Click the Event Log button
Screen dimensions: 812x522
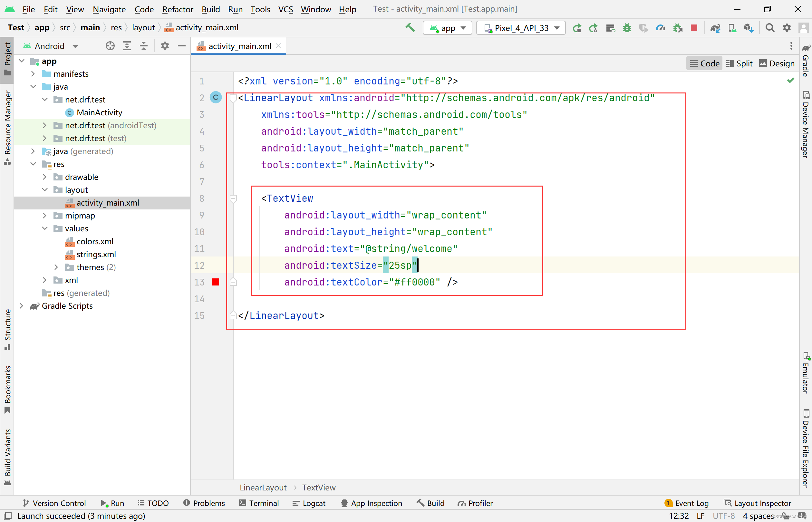[x=687, y=503]
